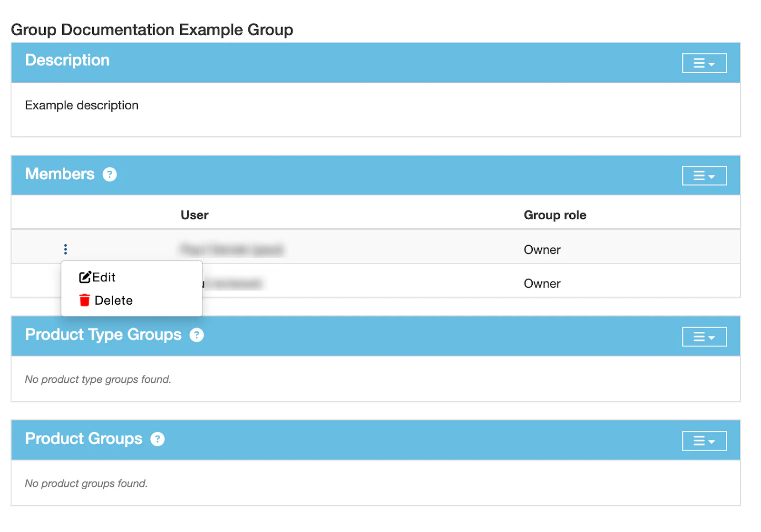Expand the Product Groups panel menu dropdown
This screenshot has width=761, height=532.
(x=704, y=441)
